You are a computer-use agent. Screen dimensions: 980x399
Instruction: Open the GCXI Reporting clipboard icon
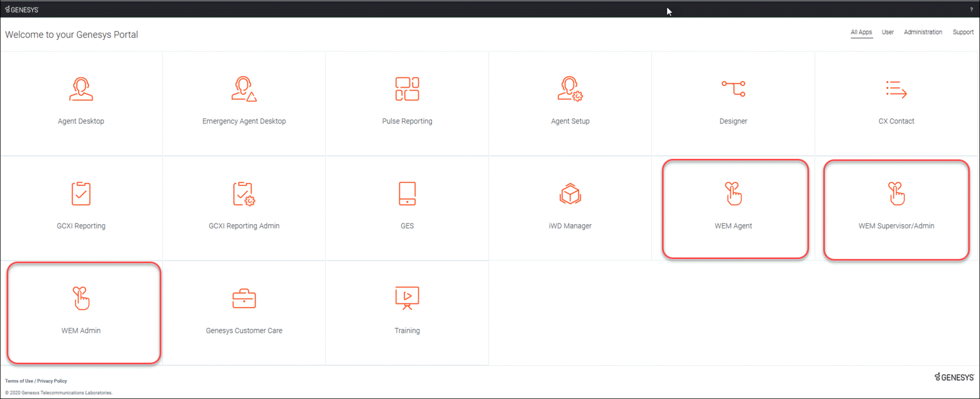81,193
